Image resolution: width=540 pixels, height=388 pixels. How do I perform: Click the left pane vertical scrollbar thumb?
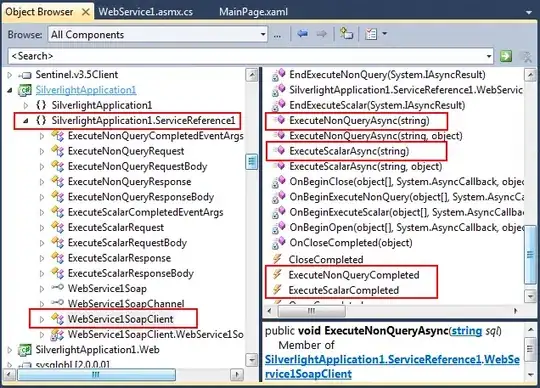[x=252, y=161]
